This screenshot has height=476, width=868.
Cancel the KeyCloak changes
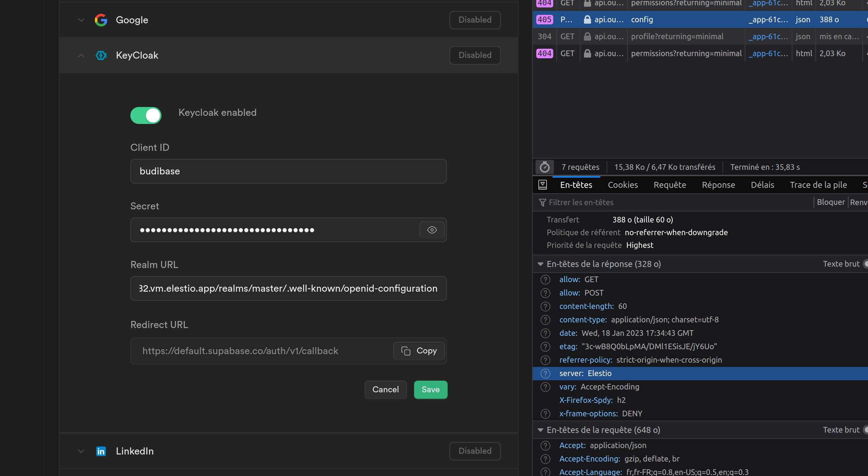pos(385,389)
